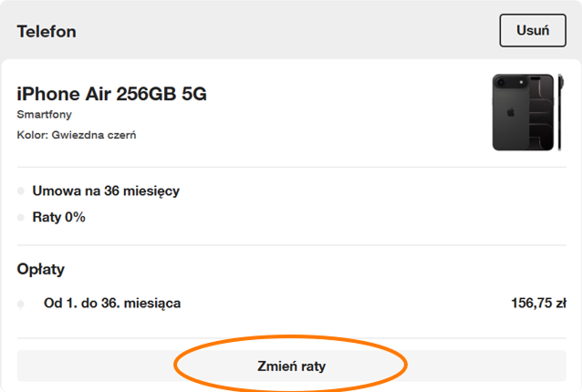
Task: Click the bullet beside Raty 0%
Action: pyautogui.click(x=21, y=218)
